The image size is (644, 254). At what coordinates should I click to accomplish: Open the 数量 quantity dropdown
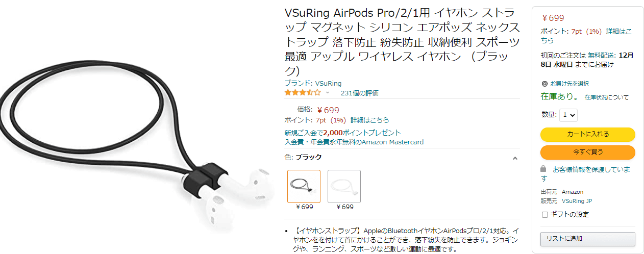(568, 115)
